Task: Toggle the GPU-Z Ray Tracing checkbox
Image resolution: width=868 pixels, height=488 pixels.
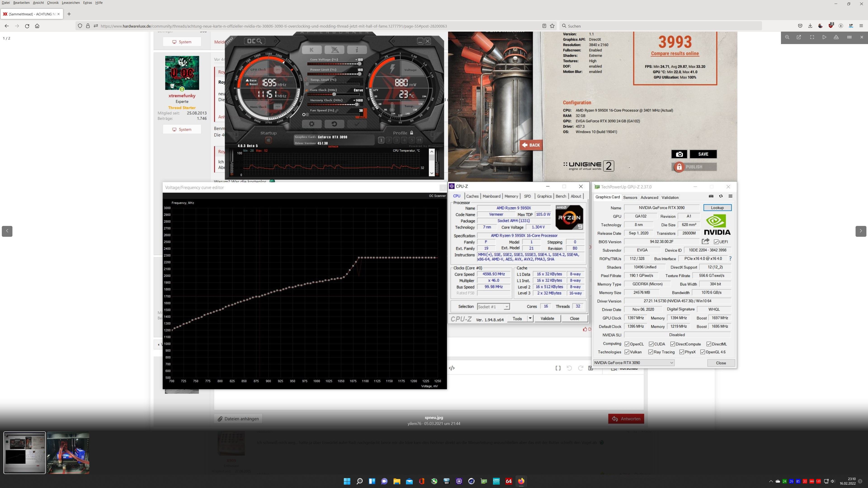Action: click(650, 352)
